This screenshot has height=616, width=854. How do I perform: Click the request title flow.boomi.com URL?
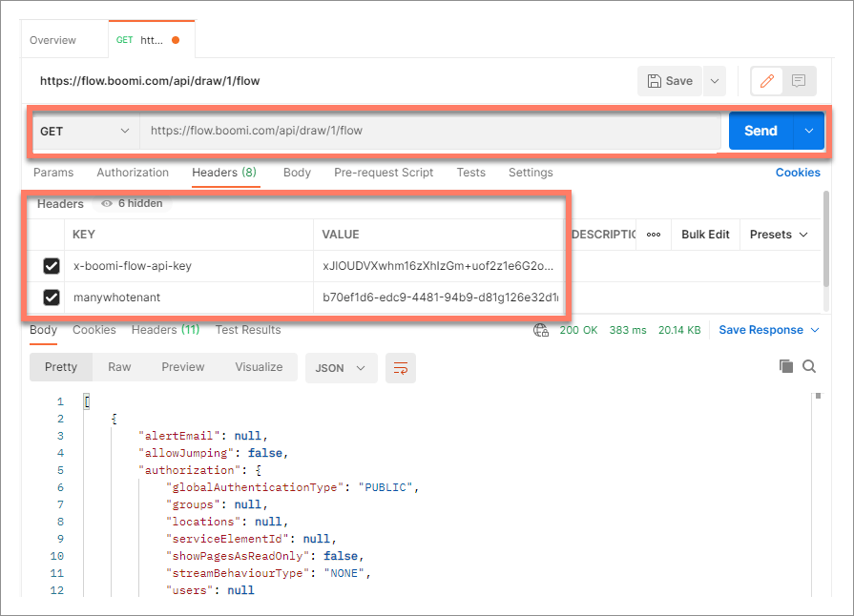click(150, 81)
